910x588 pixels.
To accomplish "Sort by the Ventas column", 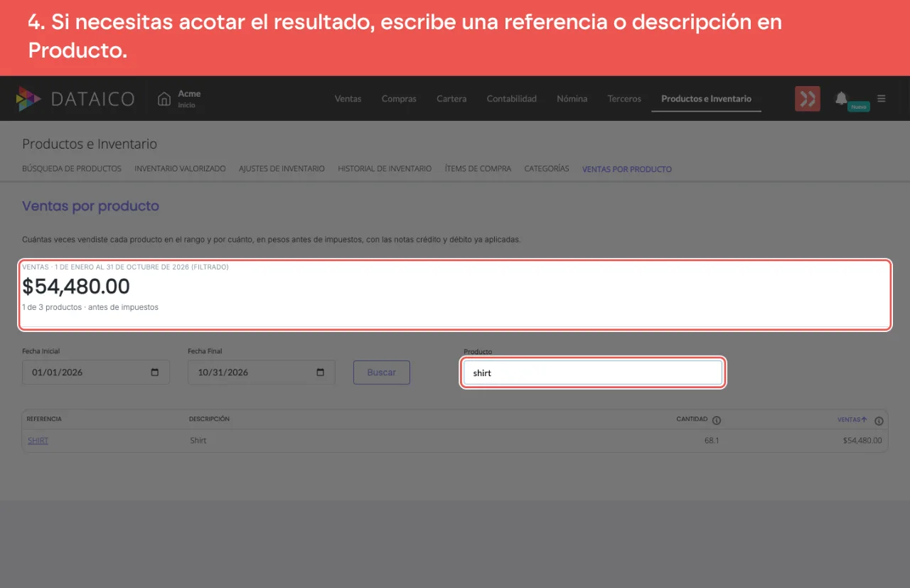I will [x=852, y=420].
